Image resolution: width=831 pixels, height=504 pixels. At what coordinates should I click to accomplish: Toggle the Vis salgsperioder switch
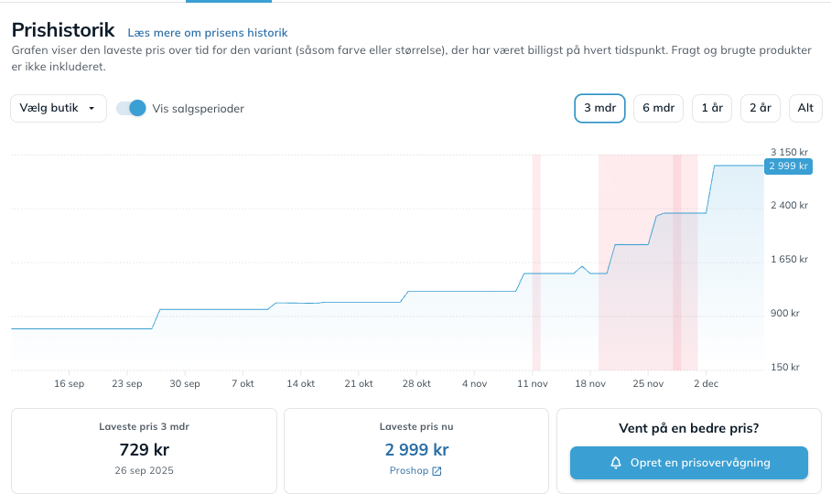pos(131,108)
